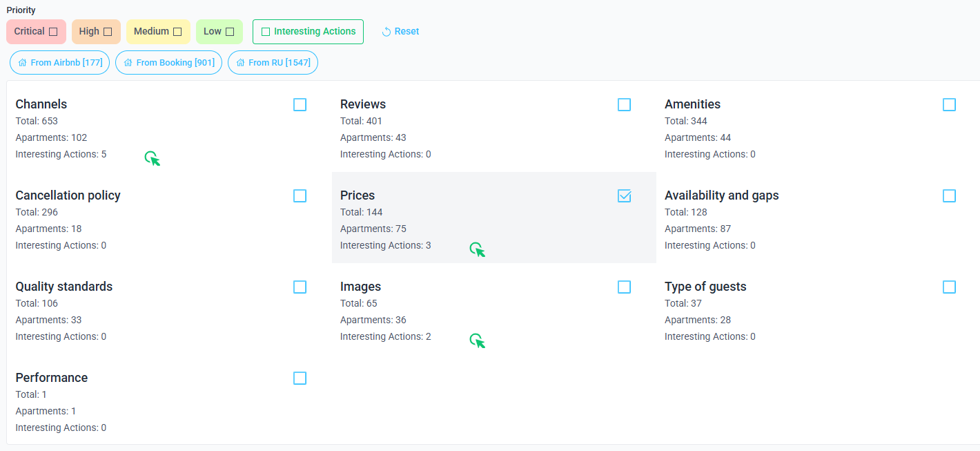Enable the Amenities category checkbox

coord(949,105)
